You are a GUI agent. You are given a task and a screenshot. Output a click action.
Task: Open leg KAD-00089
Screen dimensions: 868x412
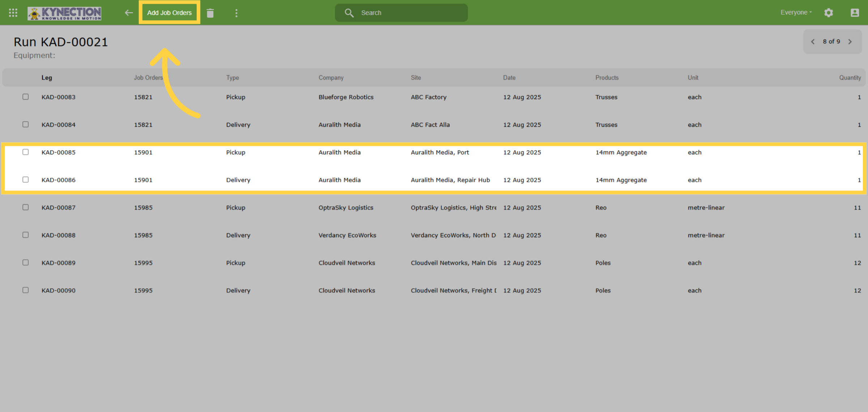point(59,263)
